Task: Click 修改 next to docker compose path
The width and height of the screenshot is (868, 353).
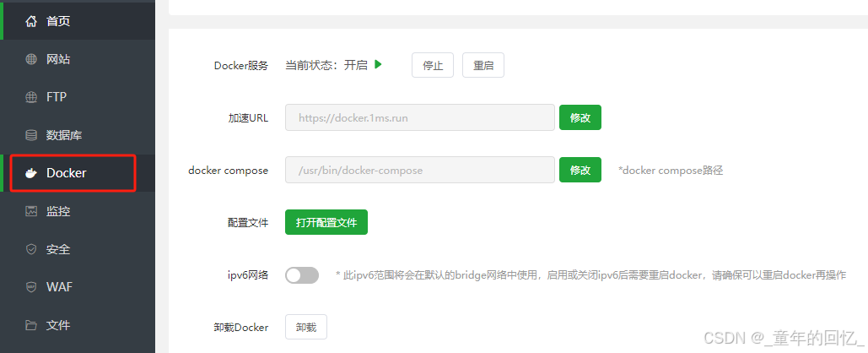Action: tap(580, 170)
